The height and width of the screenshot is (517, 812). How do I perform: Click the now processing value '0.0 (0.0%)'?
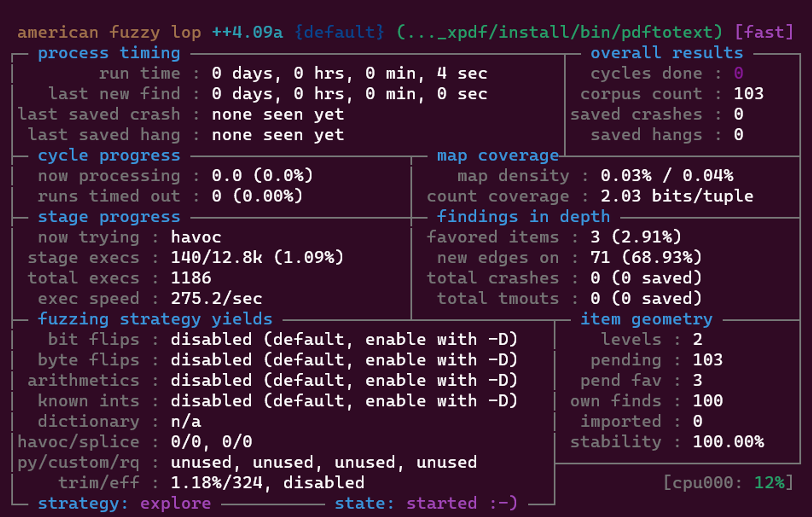pyautogui.click(x=262, y=176)
